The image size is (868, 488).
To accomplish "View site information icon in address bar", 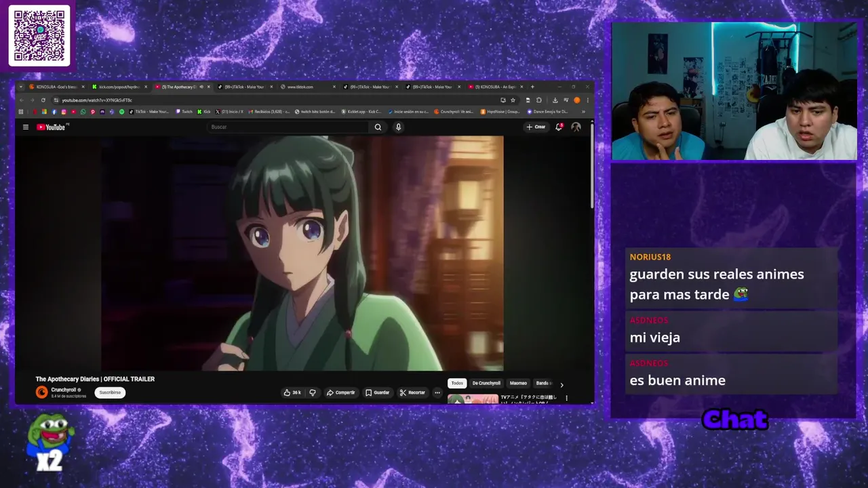I will (56, 100).
